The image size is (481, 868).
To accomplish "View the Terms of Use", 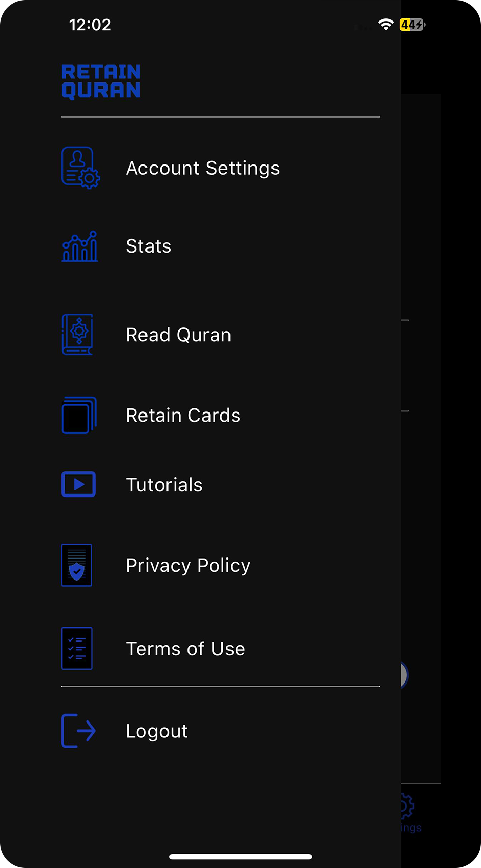I will [185, 649].
